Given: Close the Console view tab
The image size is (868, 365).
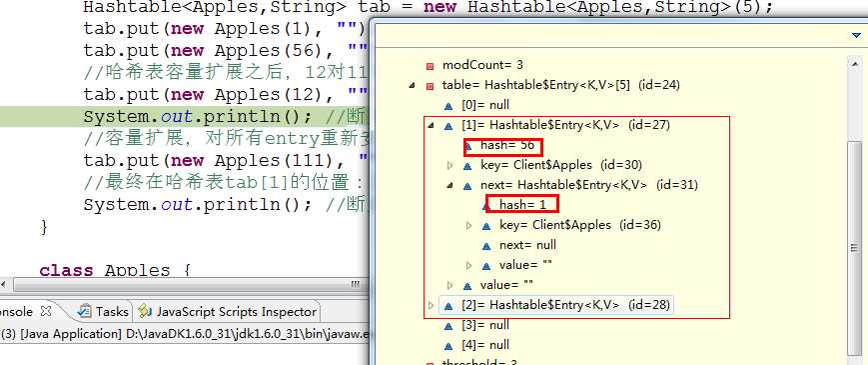Looking at the screenshot, I should click(47, 311).
